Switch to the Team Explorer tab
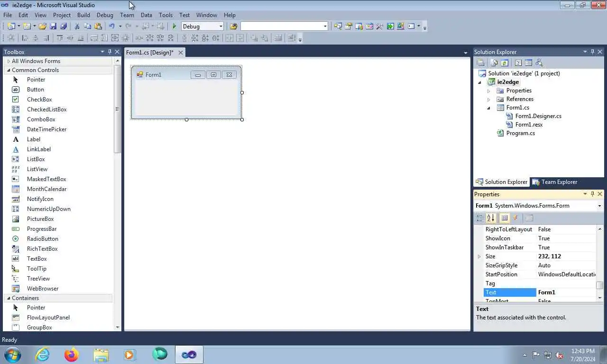The height and width of the screenshot is (364, 607). [x=554, y=182]
